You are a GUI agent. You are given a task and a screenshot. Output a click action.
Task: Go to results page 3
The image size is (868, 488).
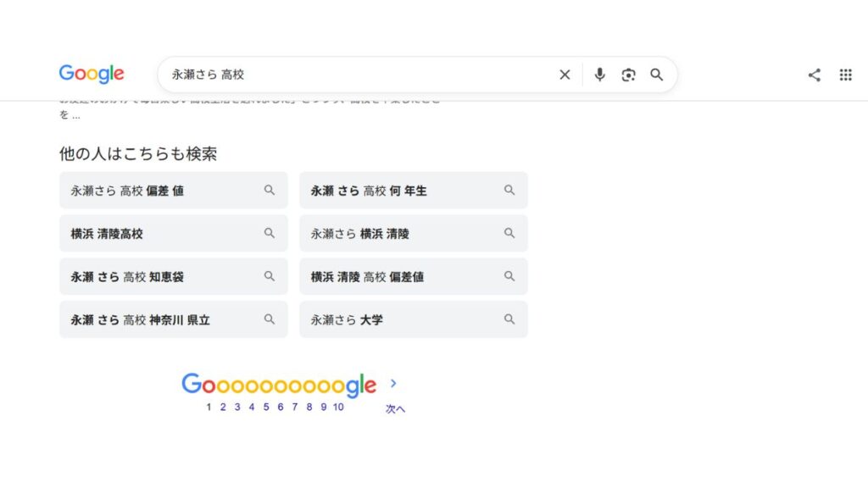tap(237, 407)
